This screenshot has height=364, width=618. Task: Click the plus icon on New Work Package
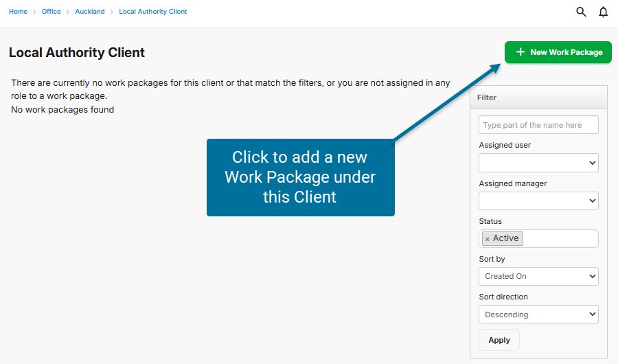(520, 52)
